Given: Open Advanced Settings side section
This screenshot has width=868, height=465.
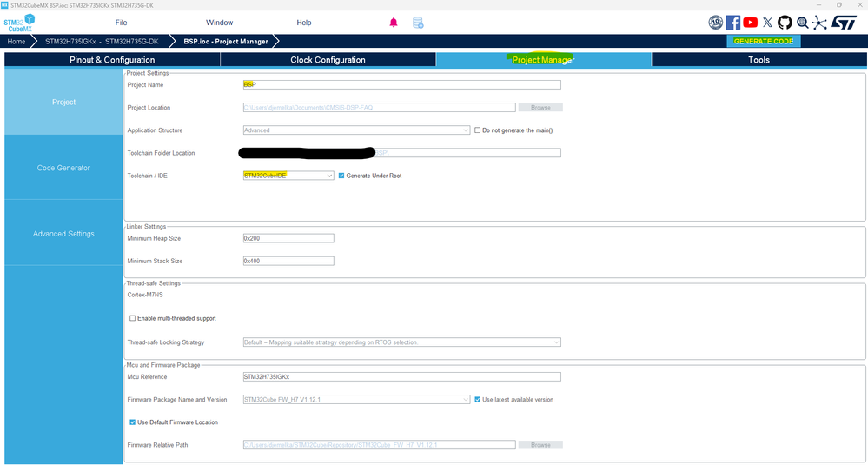Looking at the screenshot, I should 63,234.
